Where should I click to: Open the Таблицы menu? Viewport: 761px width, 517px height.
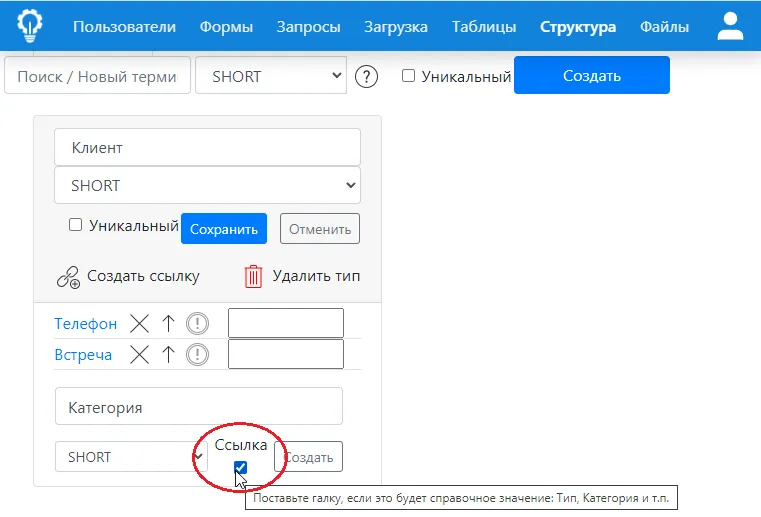[x=484, y=27]
